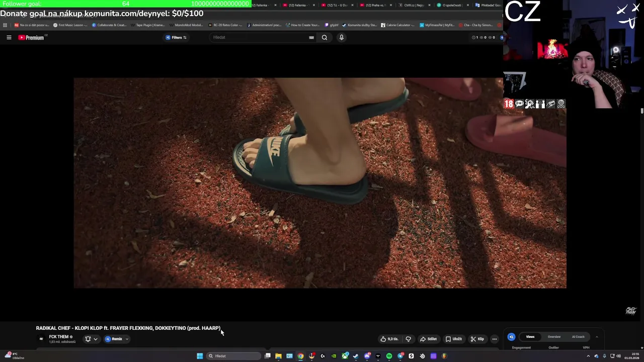The height and width of the screenshot is (362, 644).
Task: Open the Xbox app on the taskbar
Action: [x=345, y=356]
